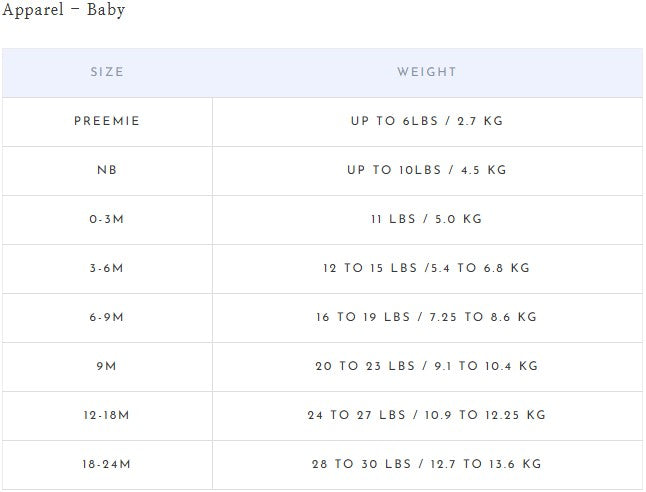Select the 0-3M size cell
The width and height of the screenshot is (646, 492).
107,219
